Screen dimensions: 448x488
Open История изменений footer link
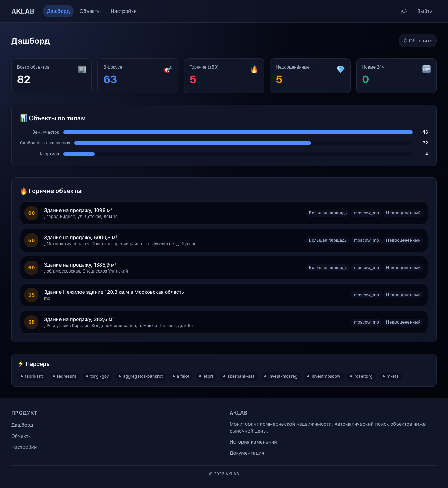tap(253, 442)
